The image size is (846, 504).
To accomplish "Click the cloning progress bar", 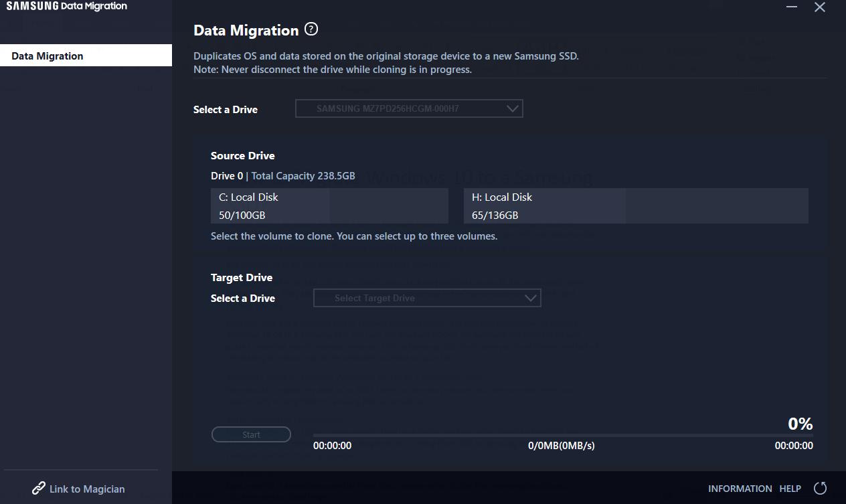I will [x=563, y=436].
